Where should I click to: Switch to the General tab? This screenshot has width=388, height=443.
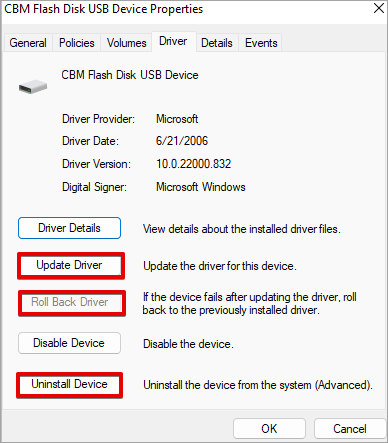[28, 43]
